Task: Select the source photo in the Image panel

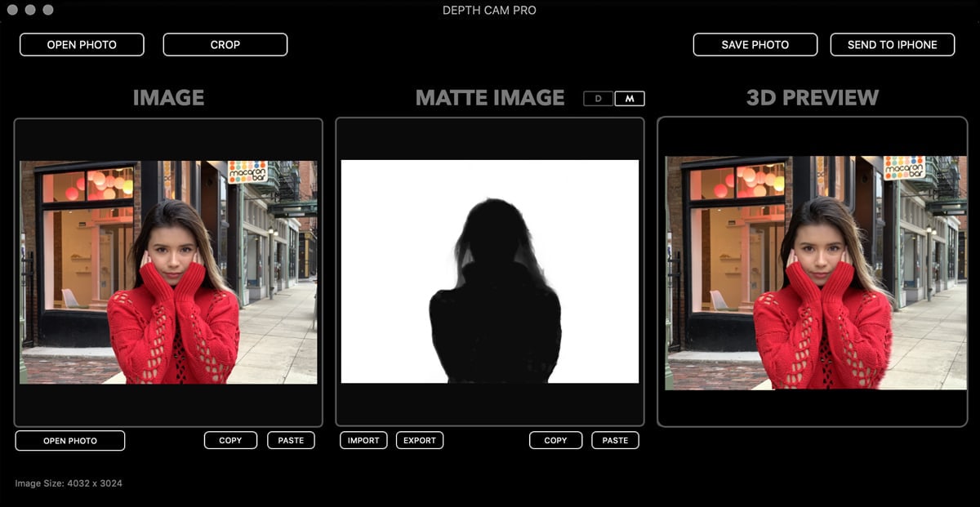Action: click(x=168, y=272)
